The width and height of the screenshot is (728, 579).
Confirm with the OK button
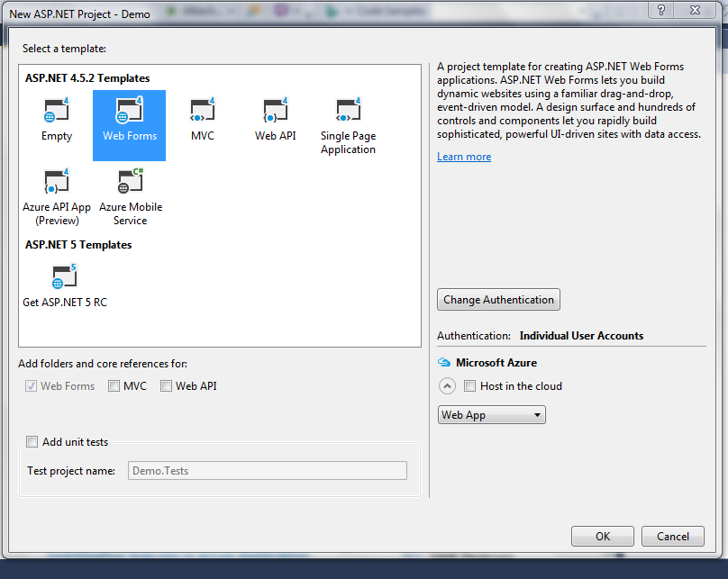point(602,537)
